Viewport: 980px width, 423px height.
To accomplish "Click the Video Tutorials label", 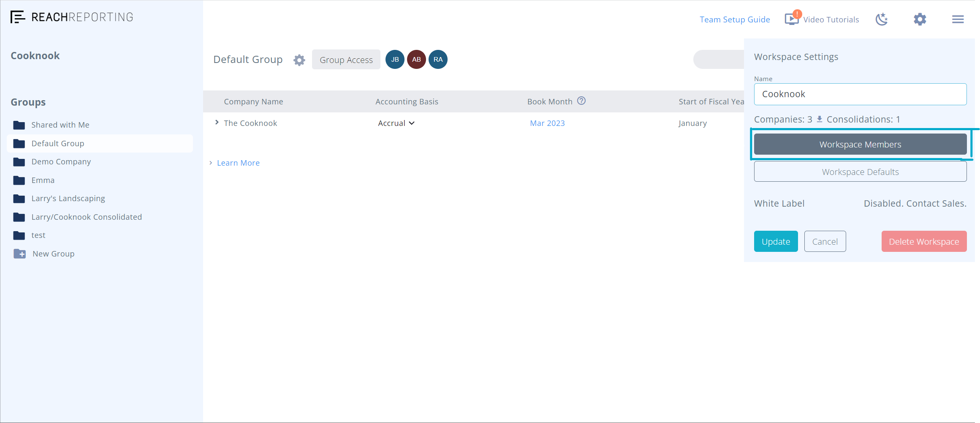I will click(x=831, y=19).
